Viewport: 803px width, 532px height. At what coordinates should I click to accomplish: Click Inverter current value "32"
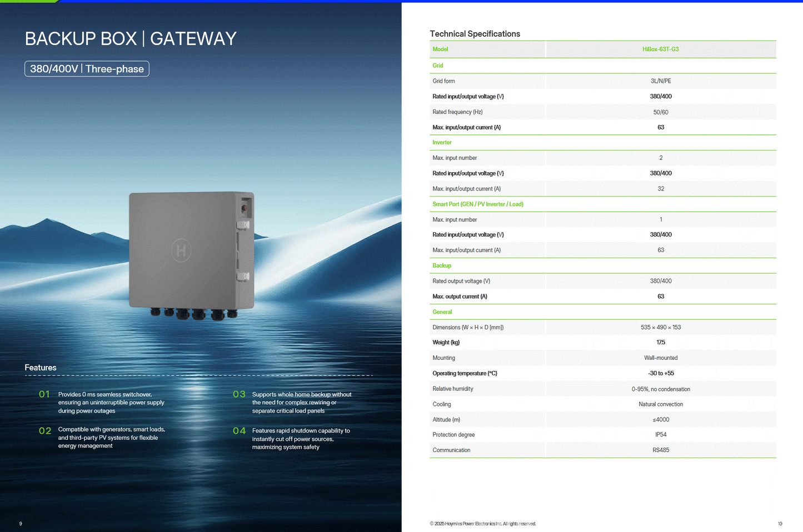(x=661, y=189)
